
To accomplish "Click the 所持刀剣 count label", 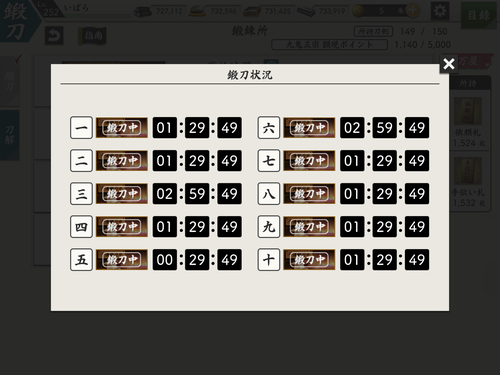I will tap(373, 32).
